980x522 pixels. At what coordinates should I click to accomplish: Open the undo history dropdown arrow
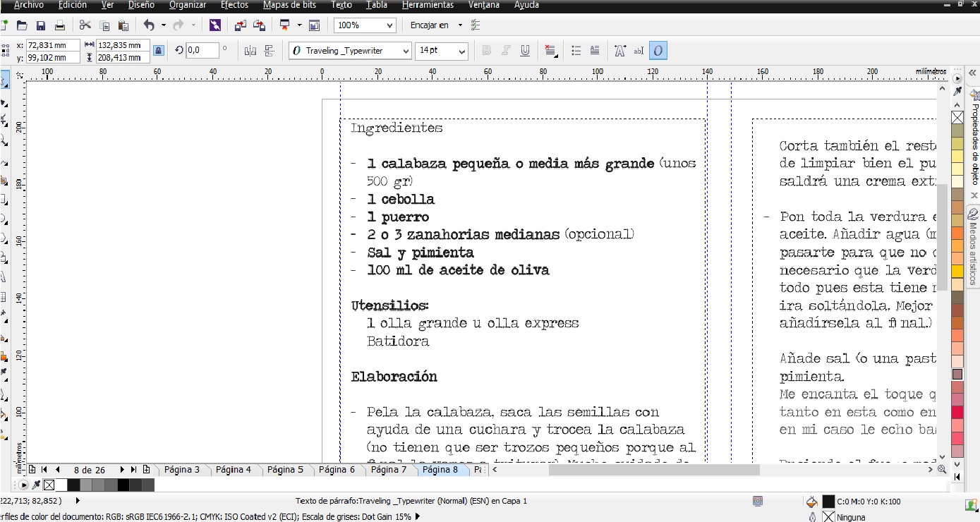click(x=163, y=25)
